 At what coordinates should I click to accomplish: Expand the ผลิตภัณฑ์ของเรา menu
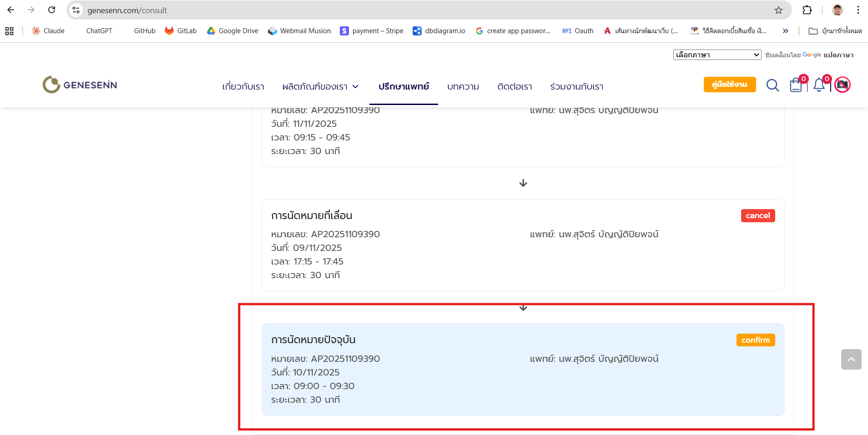(320, 86)
